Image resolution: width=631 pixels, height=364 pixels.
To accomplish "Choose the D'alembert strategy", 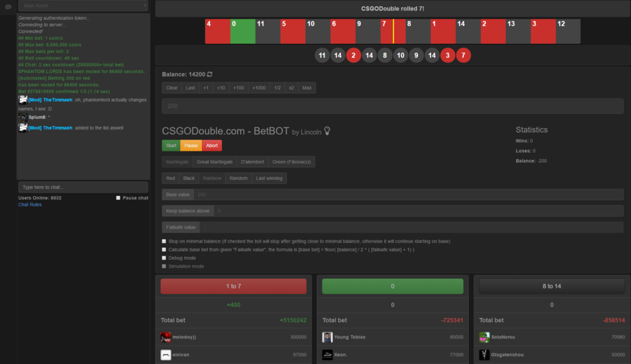I will click(252, 162).
